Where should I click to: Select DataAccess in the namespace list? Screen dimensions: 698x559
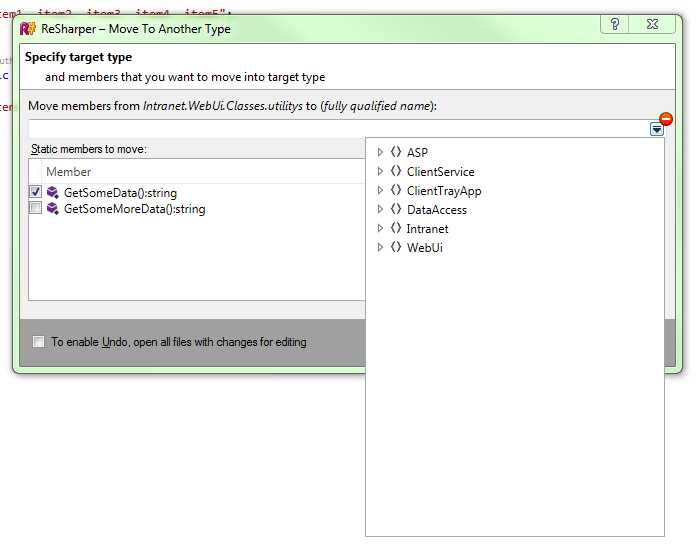[x=437, y=210]
